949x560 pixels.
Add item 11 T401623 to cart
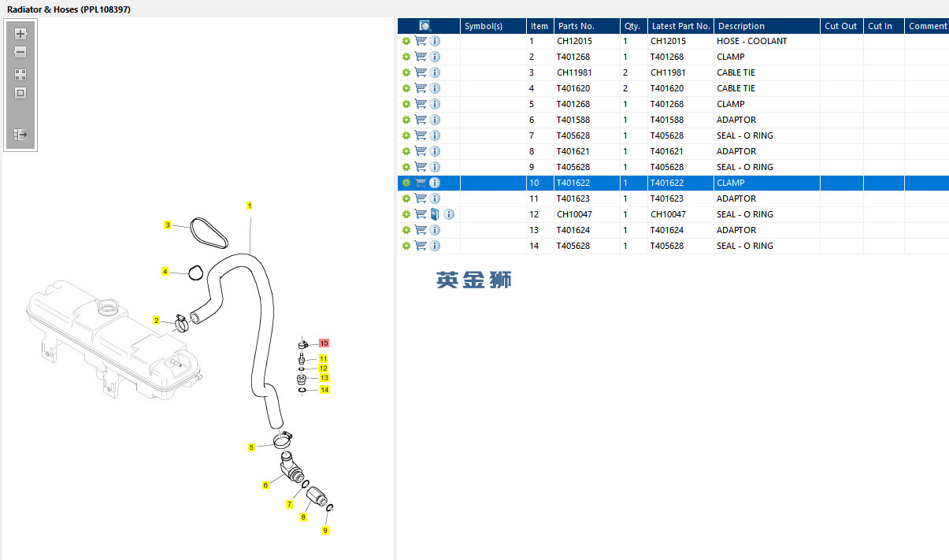click(x=421, y=198)
